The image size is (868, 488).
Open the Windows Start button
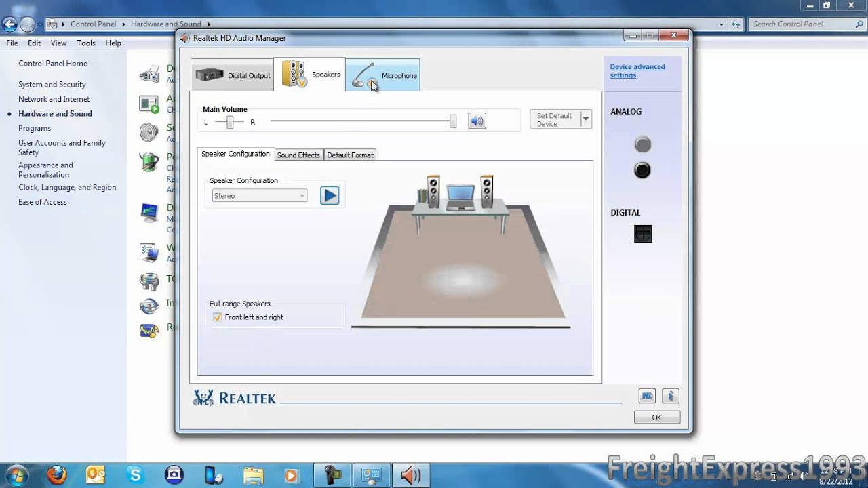15,474
